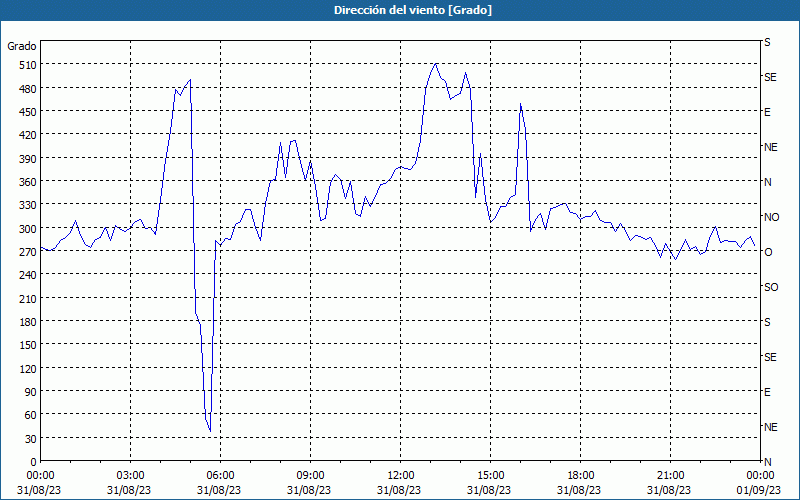
Task: Select the 510 value on the left axis
Action: coord(28,65)
